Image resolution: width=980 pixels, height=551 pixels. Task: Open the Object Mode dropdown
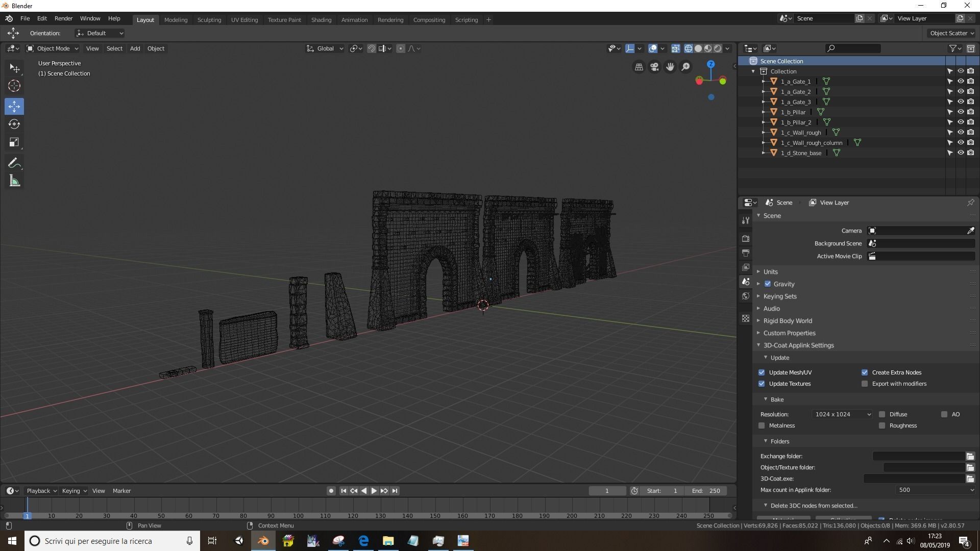click(53, 48)
